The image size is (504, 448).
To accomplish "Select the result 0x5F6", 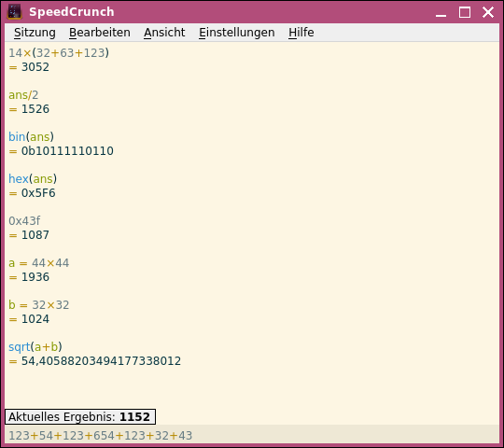I will point(38,193).
